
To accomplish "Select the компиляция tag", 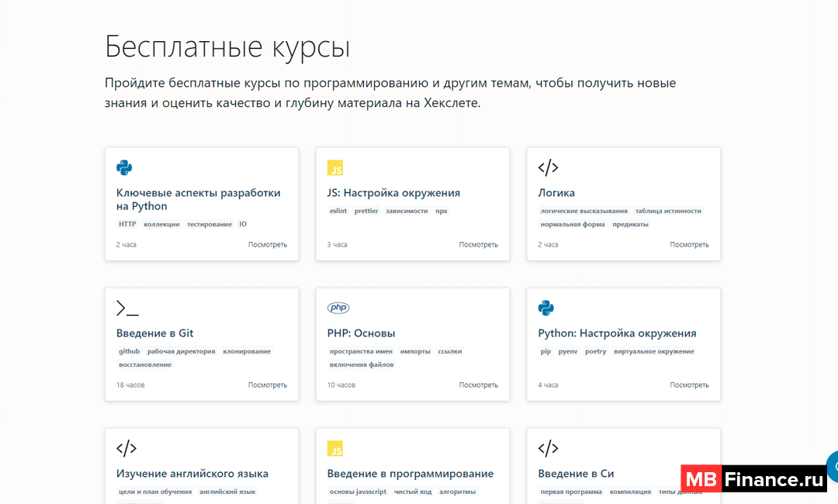I will (x=631, y=492).
